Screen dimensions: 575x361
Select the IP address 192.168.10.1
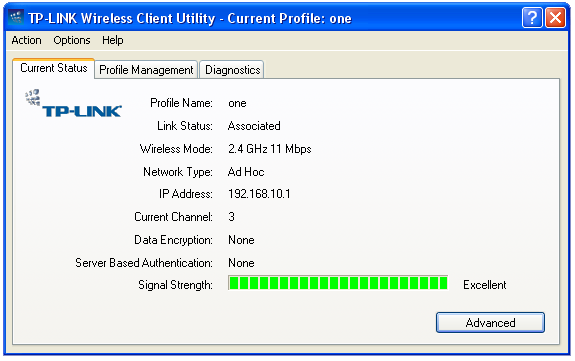pyautogui.click(x=259, y=194)
